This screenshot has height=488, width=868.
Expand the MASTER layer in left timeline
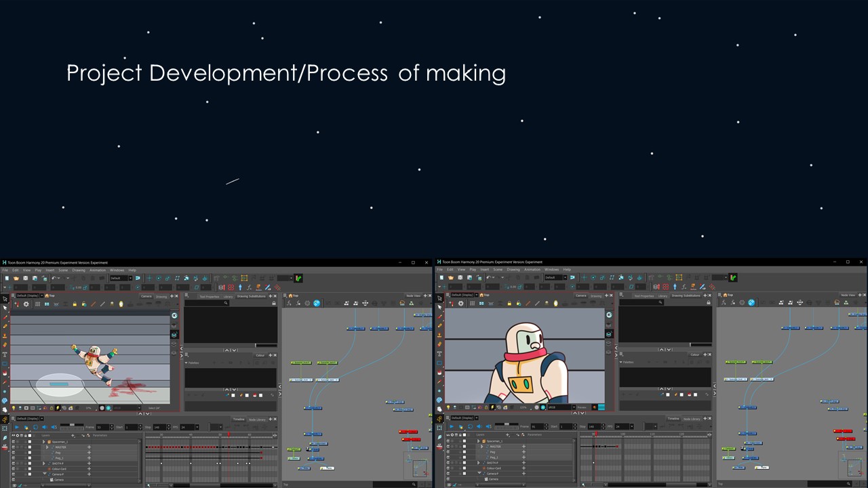click(x=47, y=447)
